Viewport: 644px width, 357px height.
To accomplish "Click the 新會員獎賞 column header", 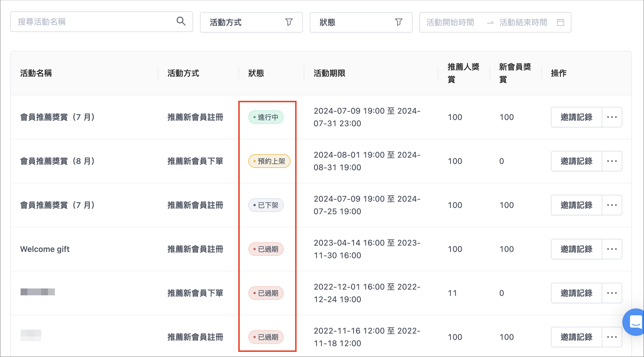I will [x=515, y=73].
